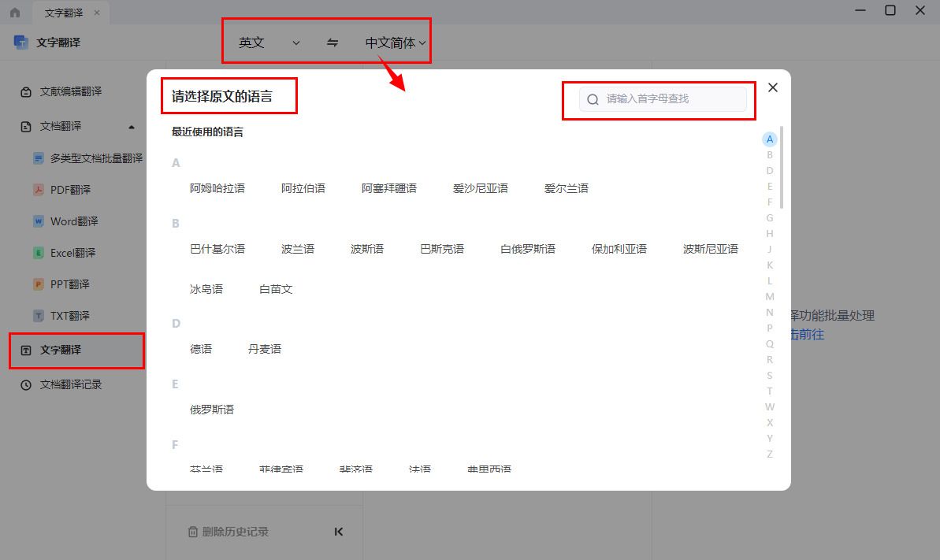The width and height of the screenshot is (940, 560).
Task: Pick 波兰语 from the B section
Action: tap(298, 249)
